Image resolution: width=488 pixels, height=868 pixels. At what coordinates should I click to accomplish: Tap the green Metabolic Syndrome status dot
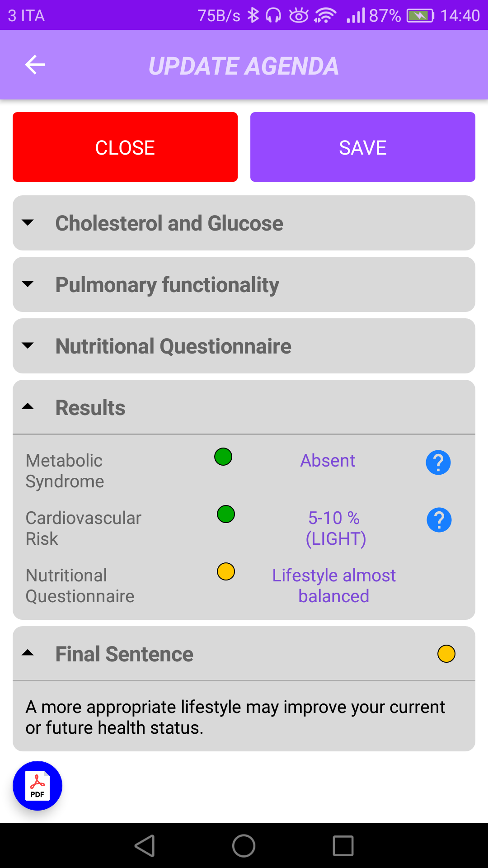[223, 457]
